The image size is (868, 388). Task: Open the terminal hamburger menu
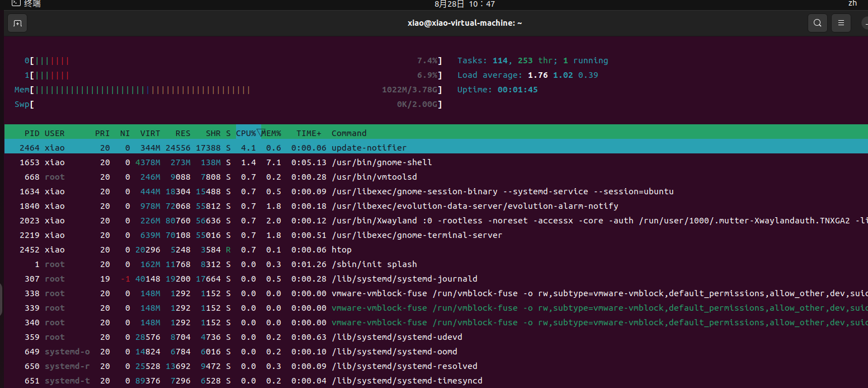click(841, 23)
